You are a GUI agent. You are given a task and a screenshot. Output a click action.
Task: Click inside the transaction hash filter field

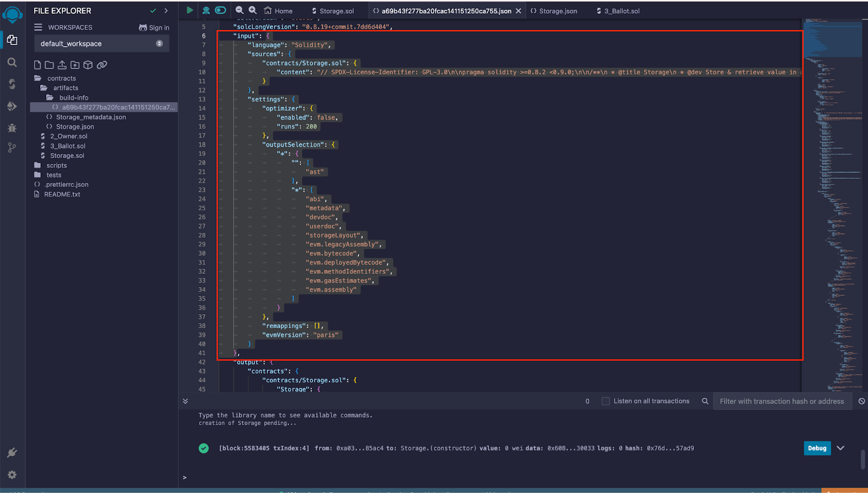tap(781, 401)
